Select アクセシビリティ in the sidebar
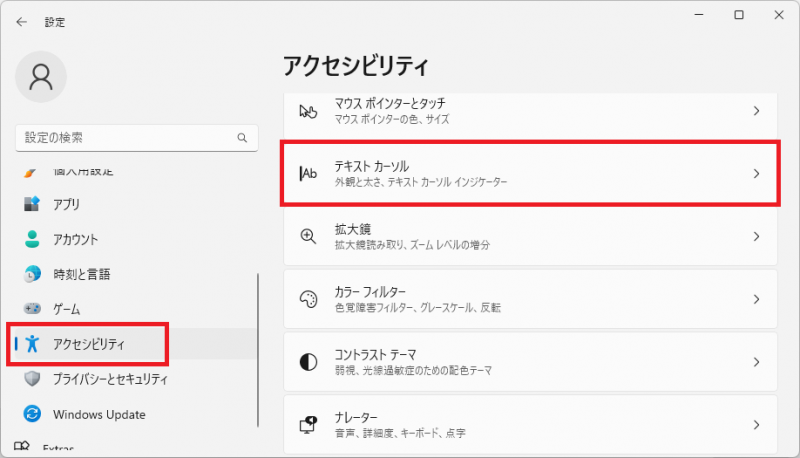This screenshot has width=800, height=458. click(88, 344)
